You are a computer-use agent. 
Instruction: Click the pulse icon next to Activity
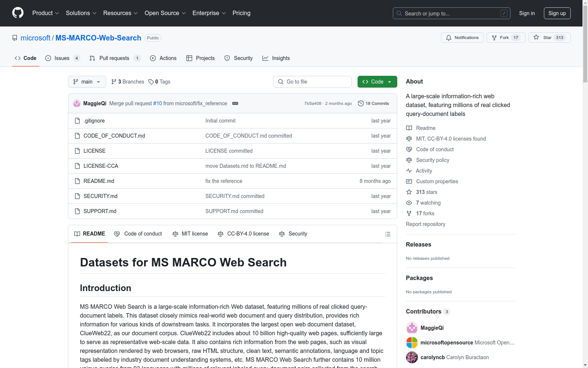[x=409, y=171]
